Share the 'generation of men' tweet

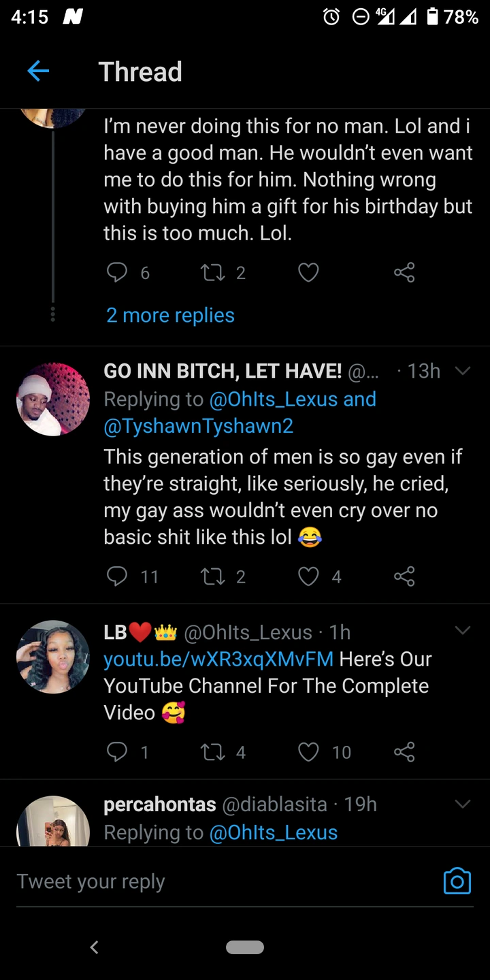point(404,577)
